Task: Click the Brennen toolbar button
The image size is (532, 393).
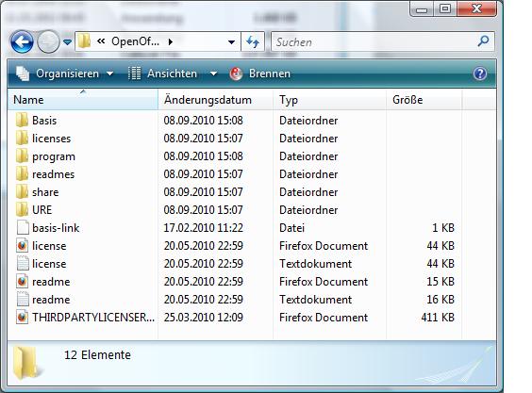Action: [260, 74]
